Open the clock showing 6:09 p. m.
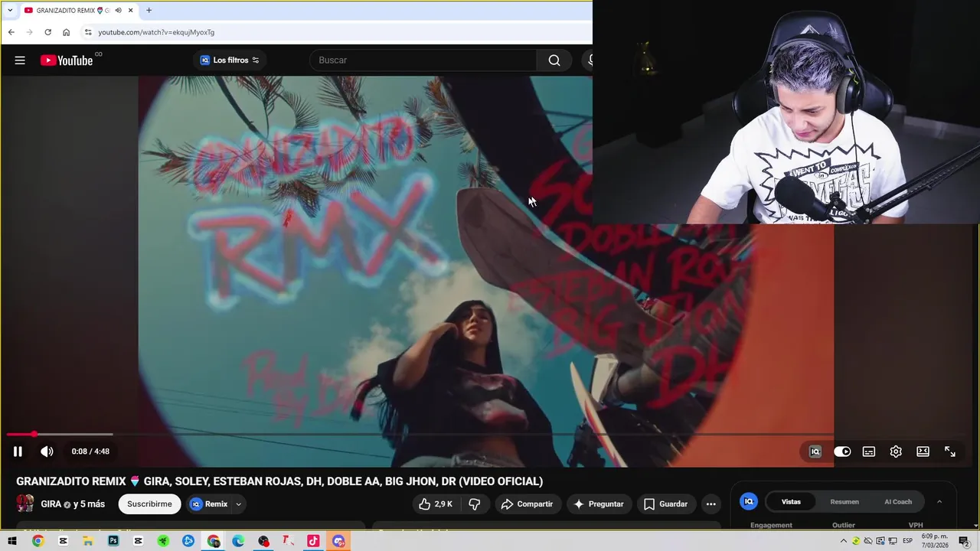980x551 pixels. coord(935,540)
